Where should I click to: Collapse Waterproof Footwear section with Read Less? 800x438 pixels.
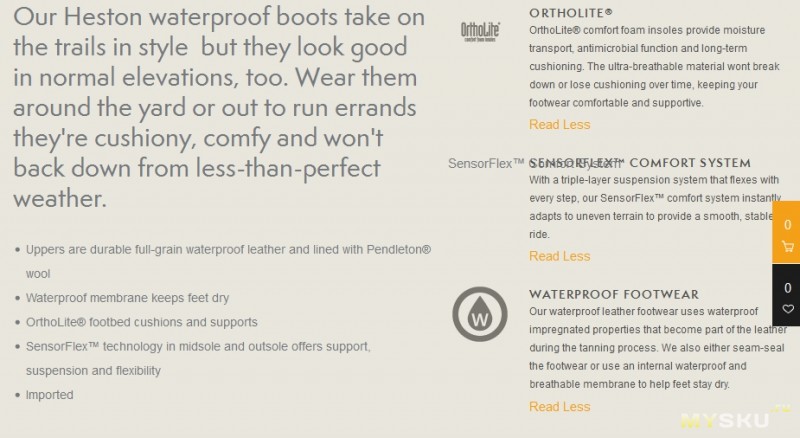[559, 407]
